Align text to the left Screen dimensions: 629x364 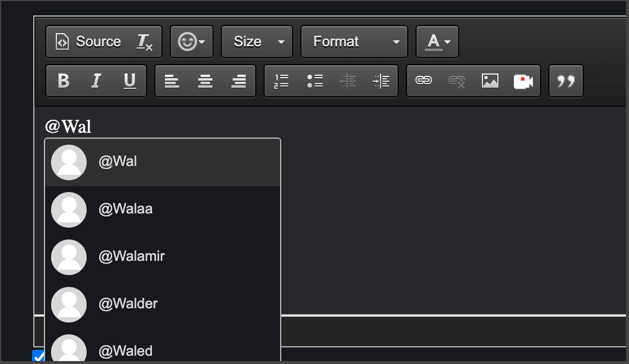pyautogui.click(x=172, y=81)
